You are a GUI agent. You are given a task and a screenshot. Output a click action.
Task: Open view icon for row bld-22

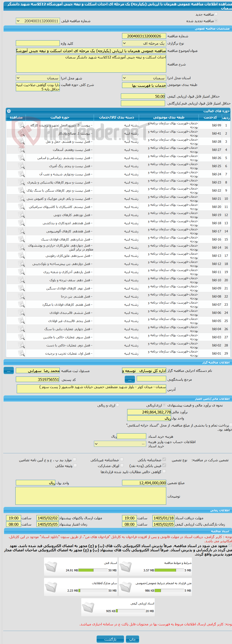point(21,190)
